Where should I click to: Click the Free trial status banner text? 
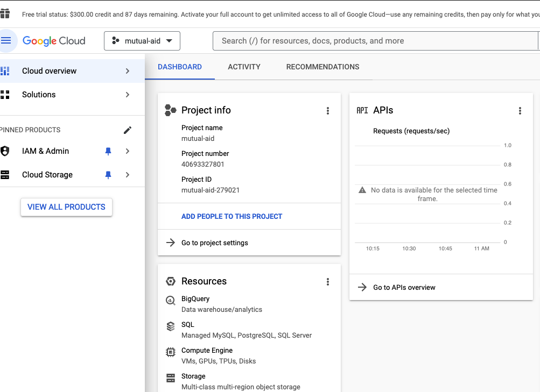[280, 15]
